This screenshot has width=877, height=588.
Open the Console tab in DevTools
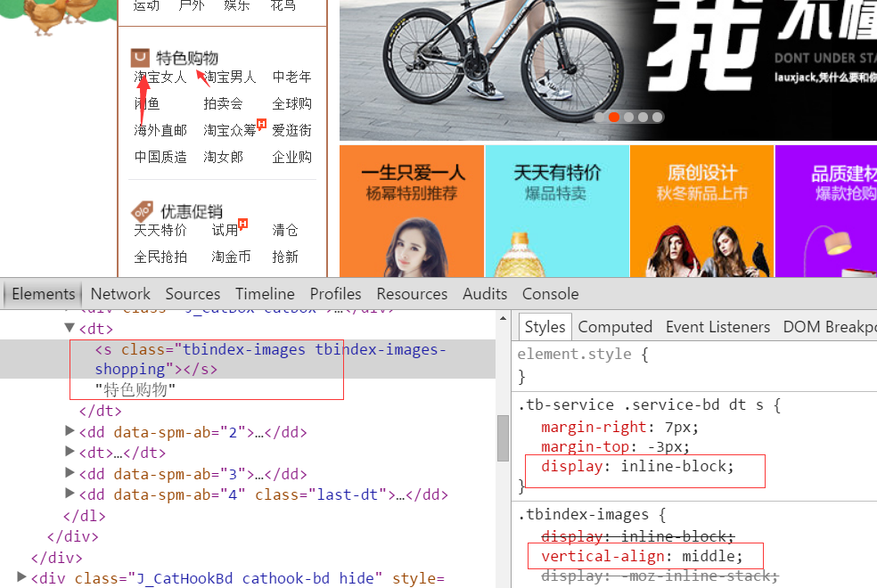coord(550,294)
